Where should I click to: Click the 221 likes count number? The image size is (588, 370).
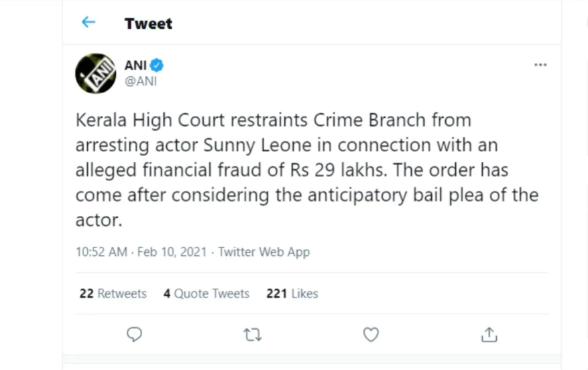(x=277, y=294)
